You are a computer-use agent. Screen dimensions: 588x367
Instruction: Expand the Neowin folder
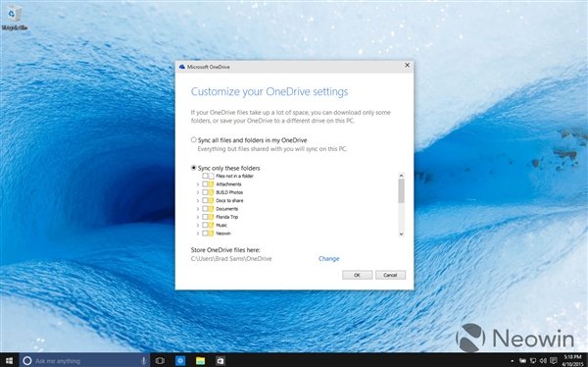coord(198,234)
